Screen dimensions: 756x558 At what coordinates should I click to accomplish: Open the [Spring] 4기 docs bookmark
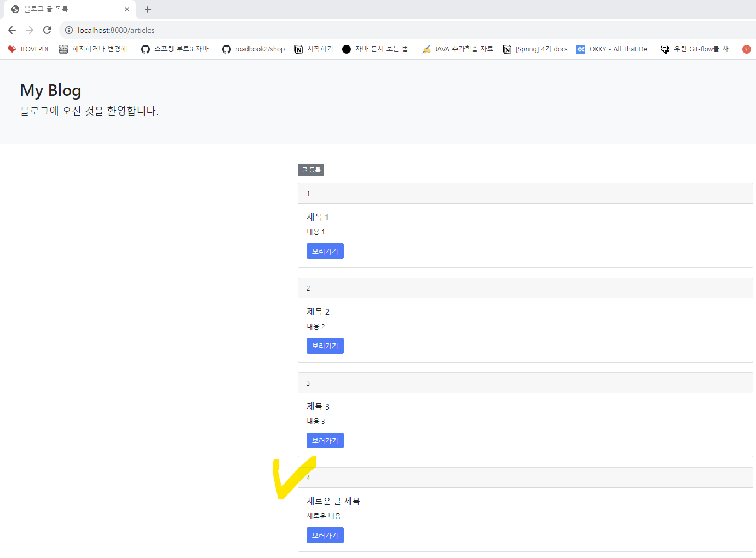[x=535, y=49]
